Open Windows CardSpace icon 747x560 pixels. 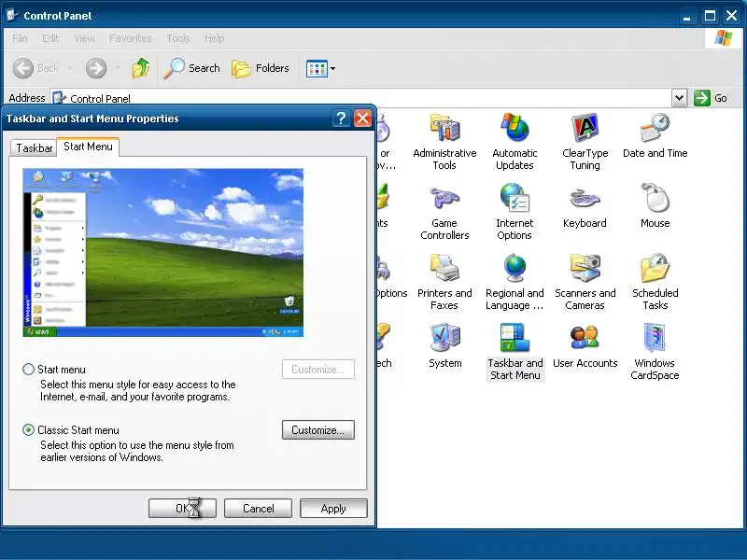(x=655, y=352)
